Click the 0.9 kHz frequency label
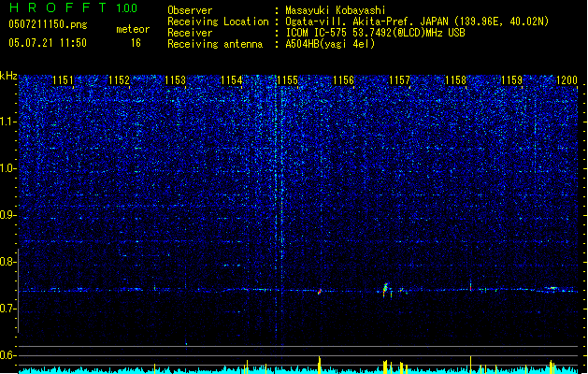This screenshot has height=374, width=588. [x=8, y=215]
